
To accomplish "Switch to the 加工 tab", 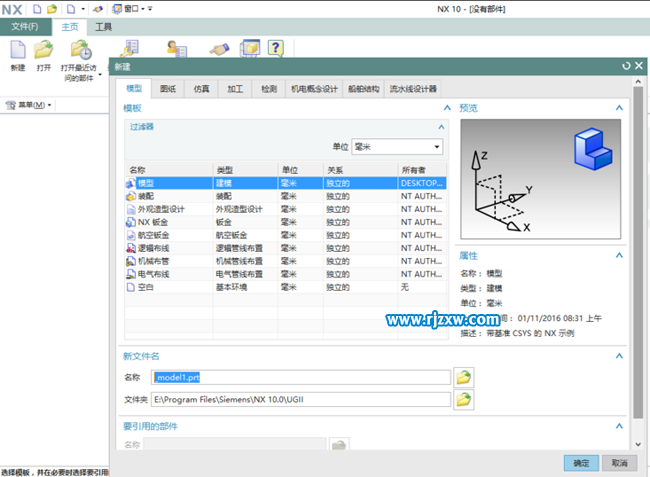I will 235,89.
